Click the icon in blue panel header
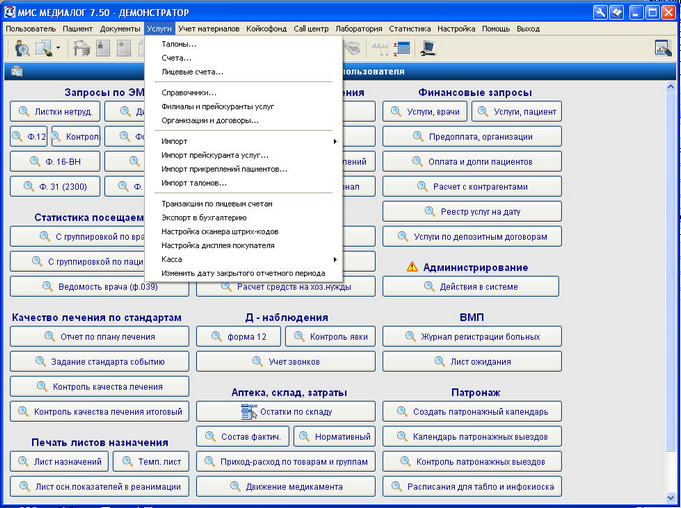681x508 pixels. coord(17,71)
